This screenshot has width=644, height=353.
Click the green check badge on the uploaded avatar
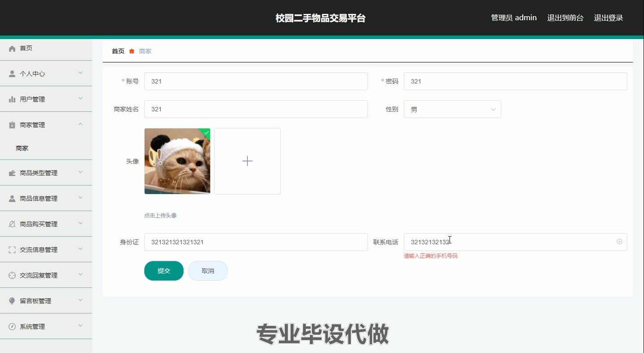coord(206,132)
